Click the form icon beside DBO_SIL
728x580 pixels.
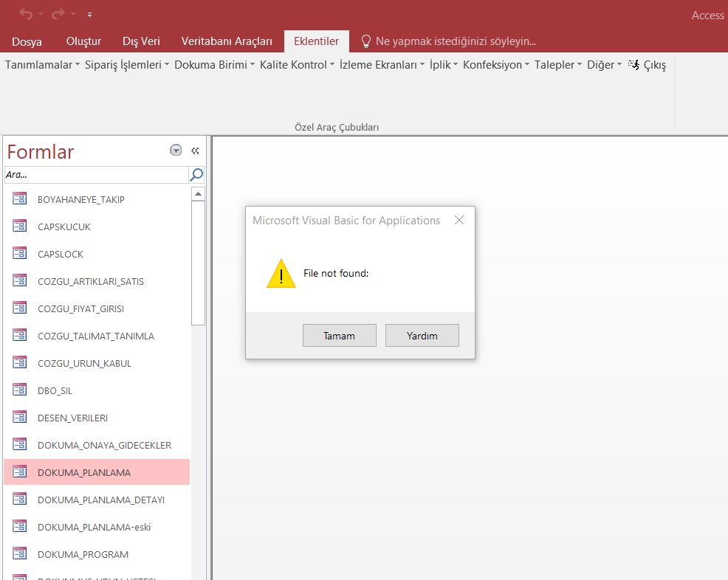(x=20, y=390)
